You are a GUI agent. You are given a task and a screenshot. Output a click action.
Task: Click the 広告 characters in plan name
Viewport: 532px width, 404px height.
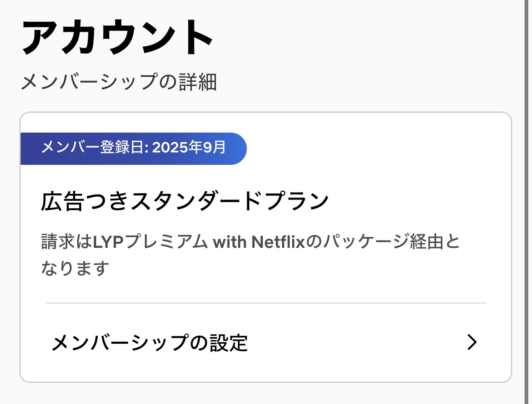[62, 201]
